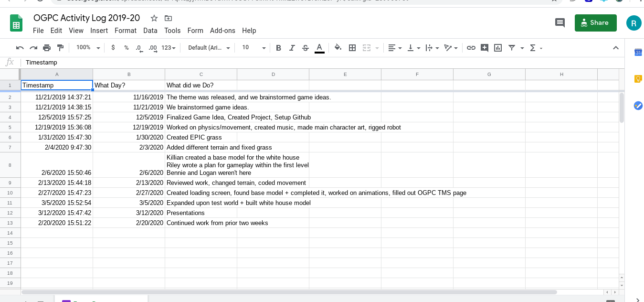Click the Paint format tool
Image resolution: width=644 pixels, height=302 pixels.
pyautogui.click(x=61, y=48)
